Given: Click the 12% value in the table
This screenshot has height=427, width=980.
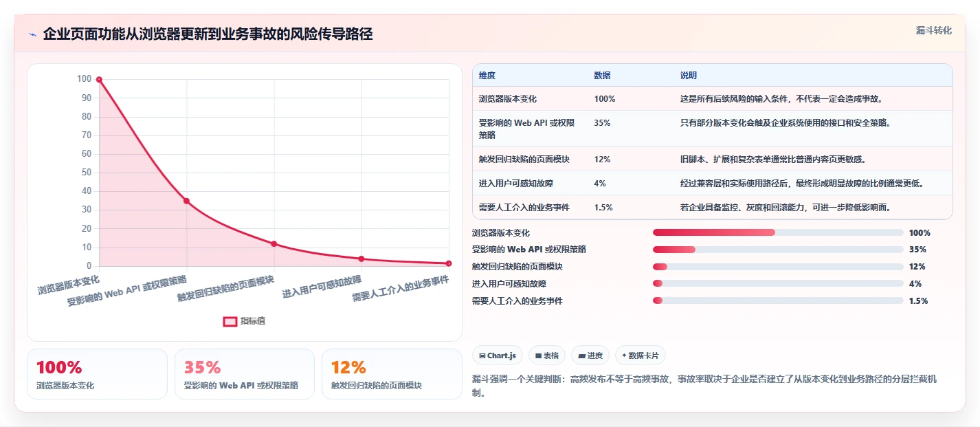Looking at the screenshot, I should (602, 160).
